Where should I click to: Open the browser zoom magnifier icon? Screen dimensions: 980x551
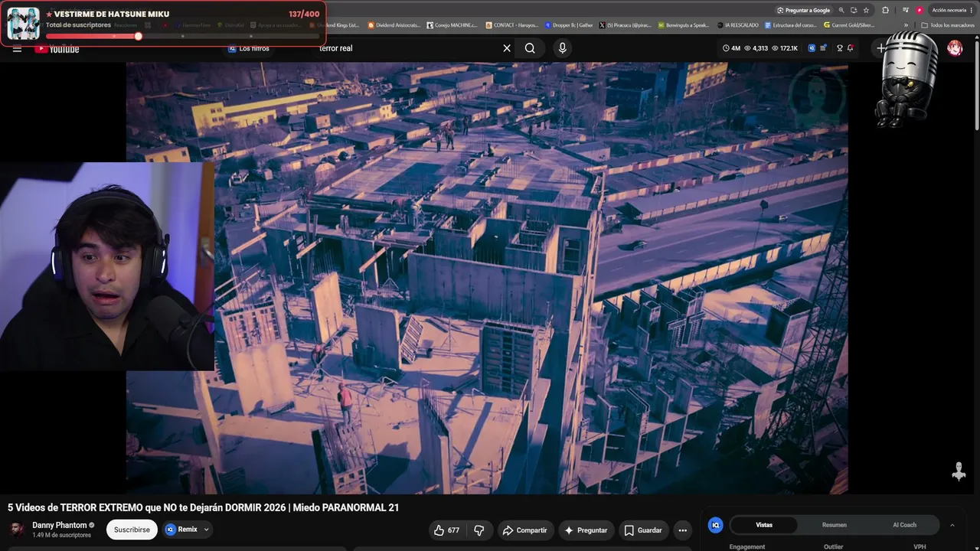click(x=841, y=10)
